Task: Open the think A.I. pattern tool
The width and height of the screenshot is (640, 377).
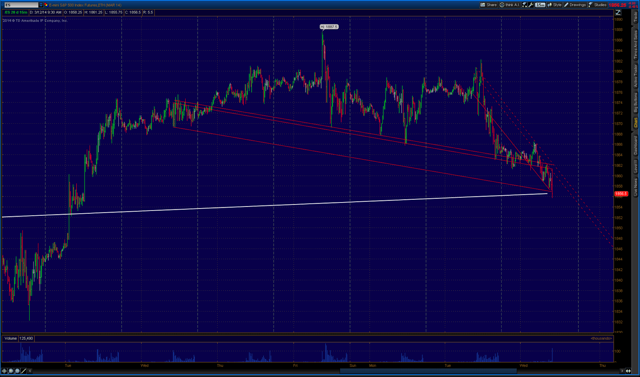Action: (x=509, y=5)
